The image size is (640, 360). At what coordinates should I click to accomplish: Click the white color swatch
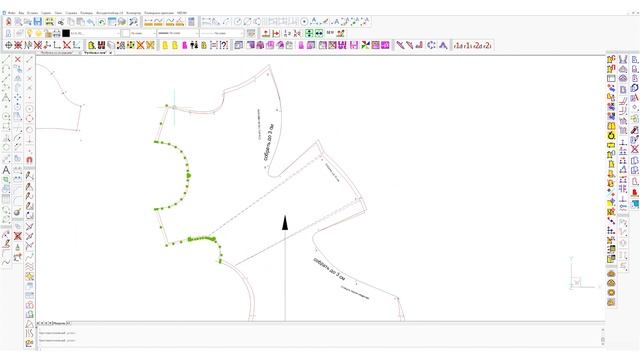[126, 33]
